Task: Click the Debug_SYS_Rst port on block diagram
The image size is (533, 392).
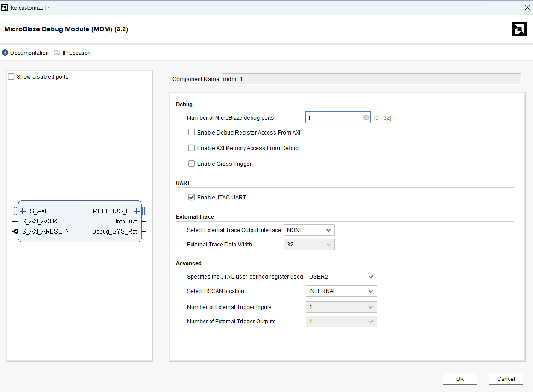Action: click(x=114, y=232)
